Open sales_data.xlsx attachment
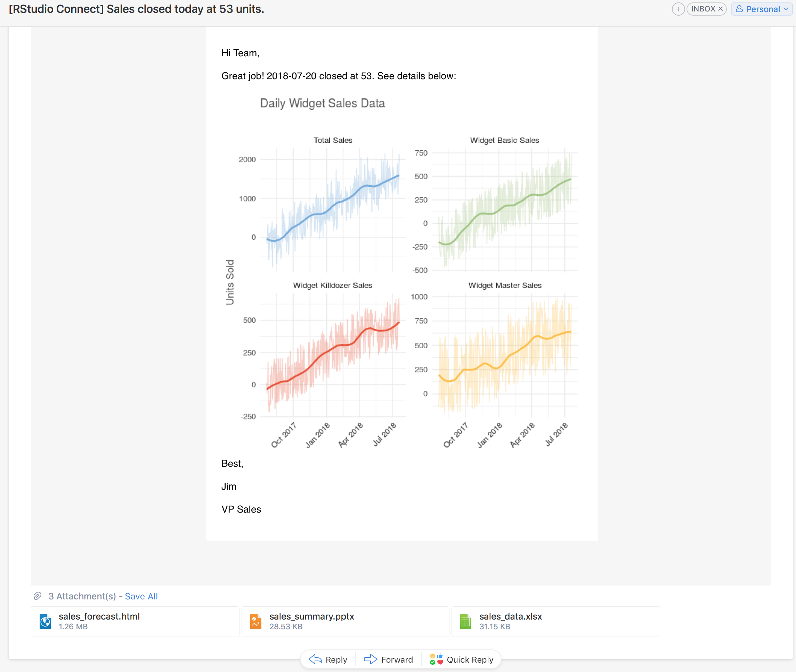796x672 pixels. pos(510,616)
